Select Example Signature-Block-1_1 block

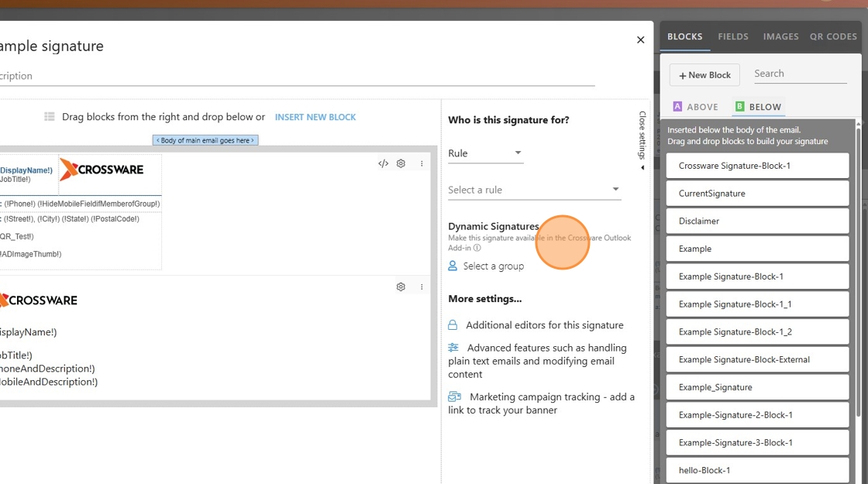point(757,304)
